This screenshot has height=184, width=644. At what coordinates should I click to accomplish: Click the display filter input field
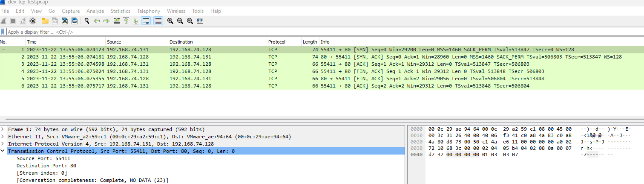pos(298,32)
